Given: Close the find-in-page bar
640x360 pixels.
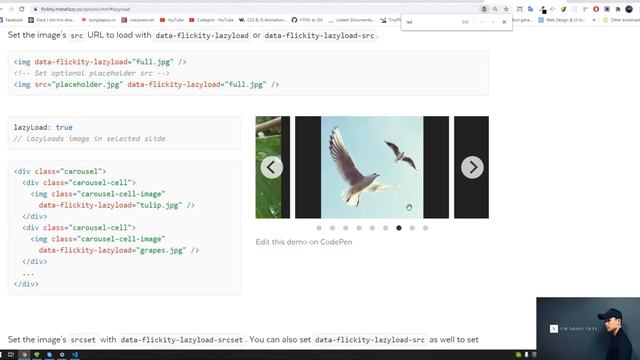Looking at the screenshot, I should pos(504,22).
